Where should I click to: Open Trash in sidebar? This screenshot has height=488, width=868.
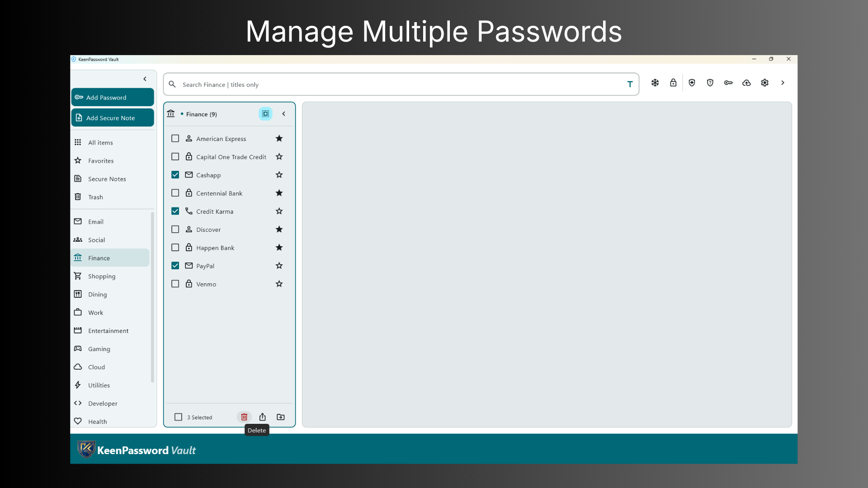pos(110,197)
